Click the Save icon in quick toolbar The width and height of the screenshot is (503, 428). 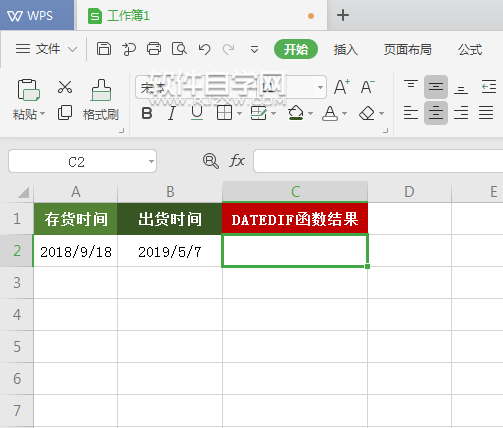[x=104, y=49]
